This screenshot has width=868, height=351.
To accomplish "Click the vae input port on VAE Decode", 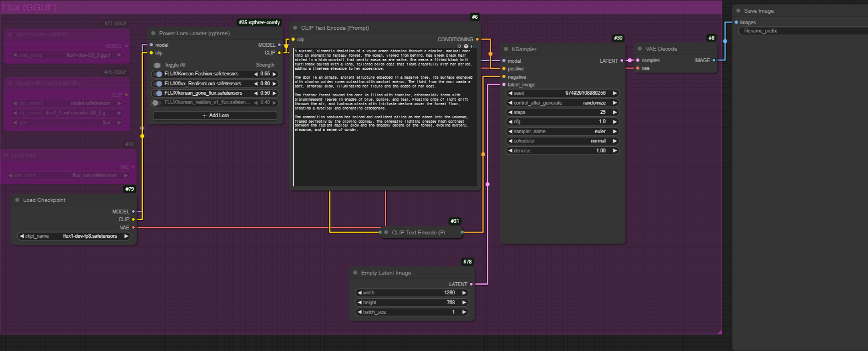I will click(638, 68).
